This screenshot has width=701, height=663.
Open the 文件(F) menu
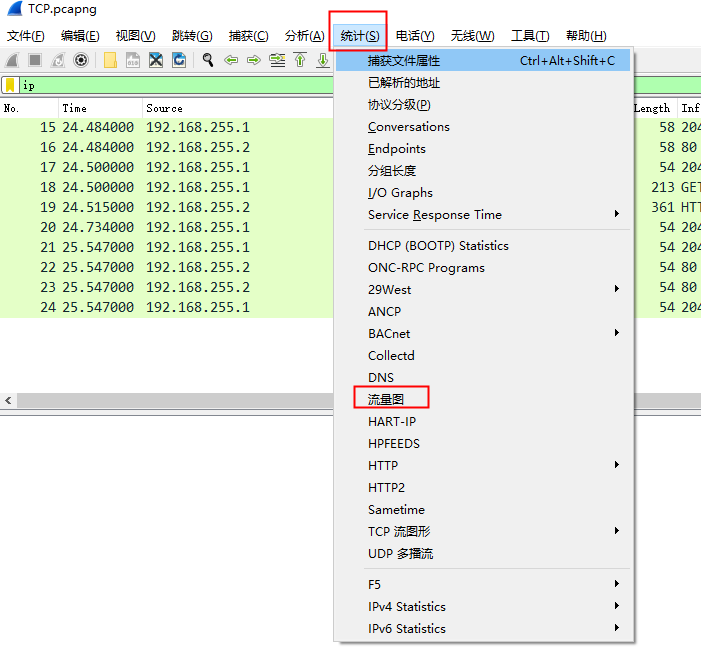point(25,35)
